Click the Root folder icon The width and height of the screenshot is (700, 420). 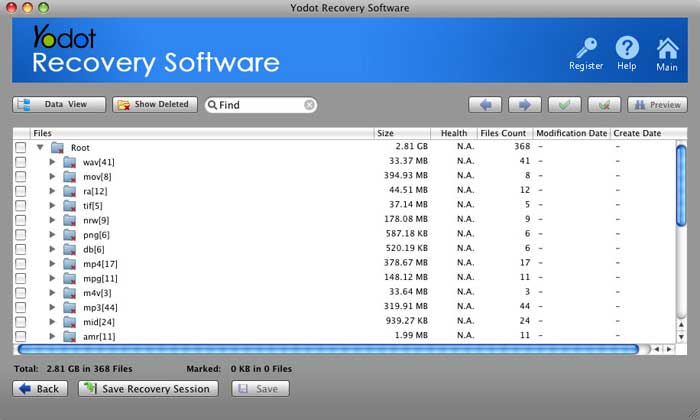(57, 147)
